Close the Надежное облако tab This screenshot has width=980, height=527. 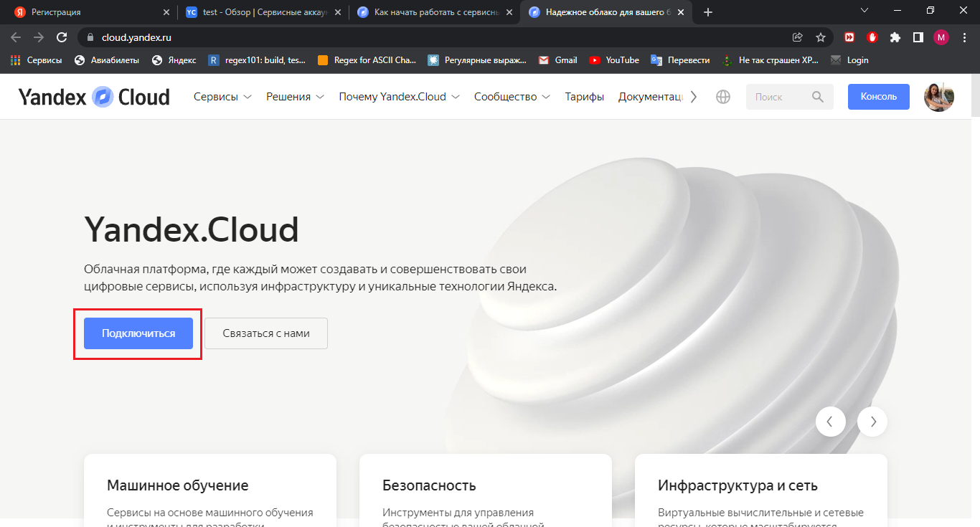pyautogui.click(x=681, y=12)
